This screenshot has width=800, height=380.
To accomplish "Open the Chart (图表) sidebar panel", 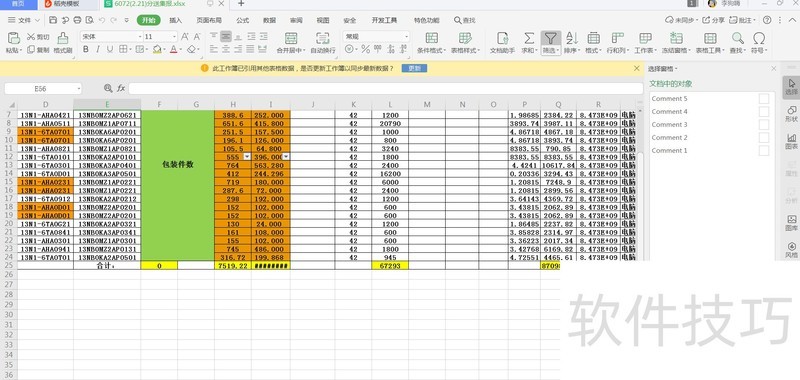I will coord(791,141).
